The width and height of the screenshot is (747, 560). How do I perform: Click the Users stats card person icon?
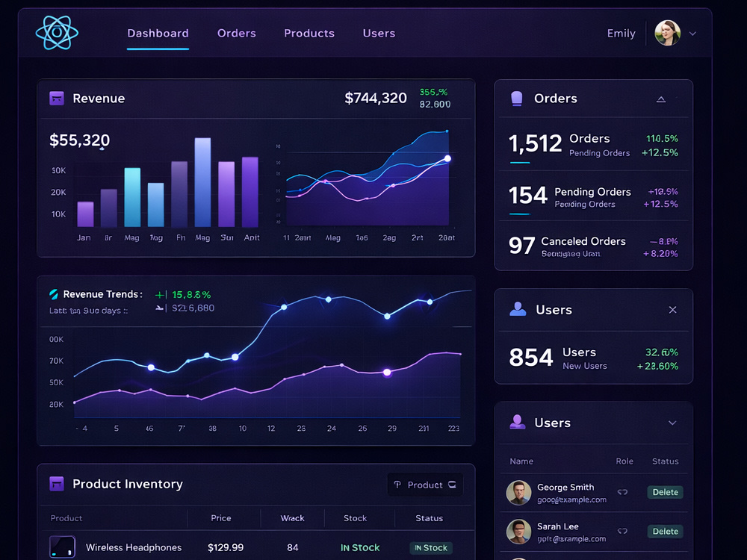[518, 310]
